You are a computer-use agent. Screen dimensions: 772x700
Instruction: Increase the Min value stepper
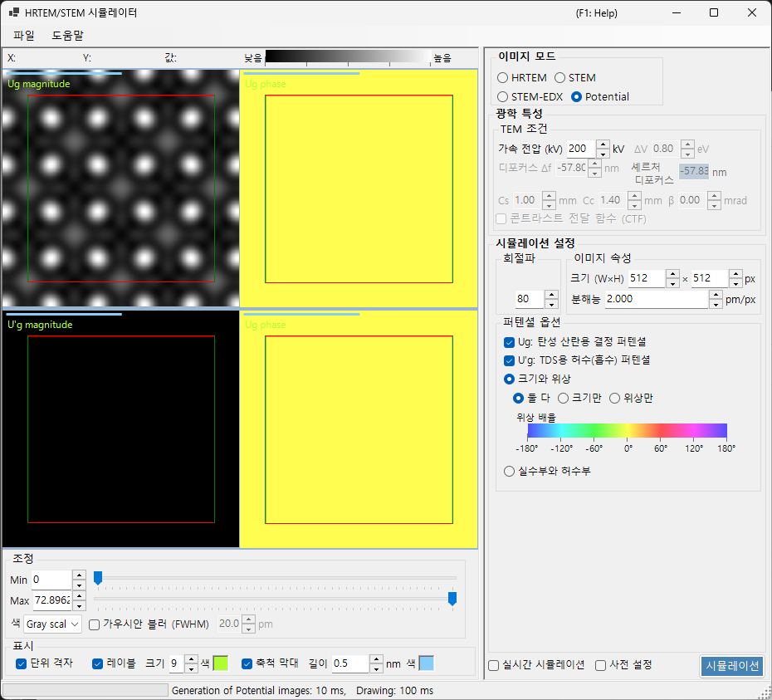click(x=79, y=575)
